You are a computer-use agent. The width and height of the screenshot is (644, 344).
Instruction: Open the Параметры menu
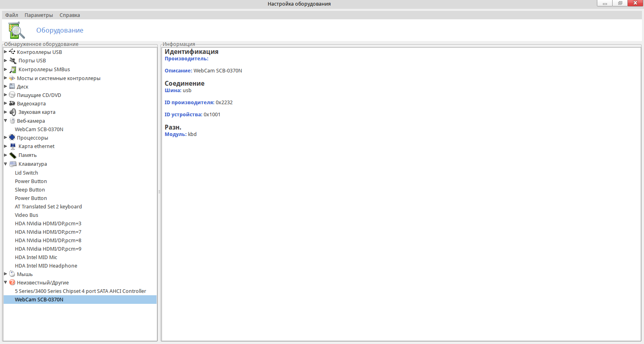pyautogui.click(x=39, y=15)
